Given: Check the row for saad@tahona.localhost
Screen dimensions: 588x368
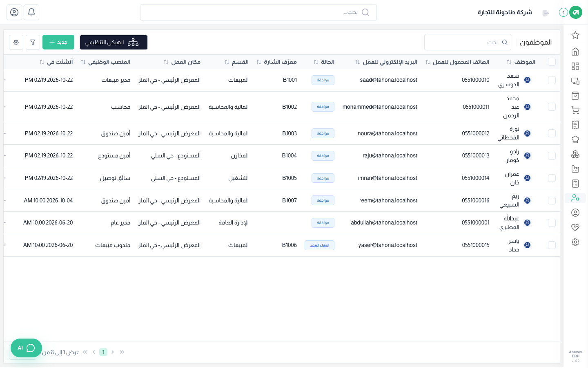Looking at the screenshot, I should pos(552,80).
